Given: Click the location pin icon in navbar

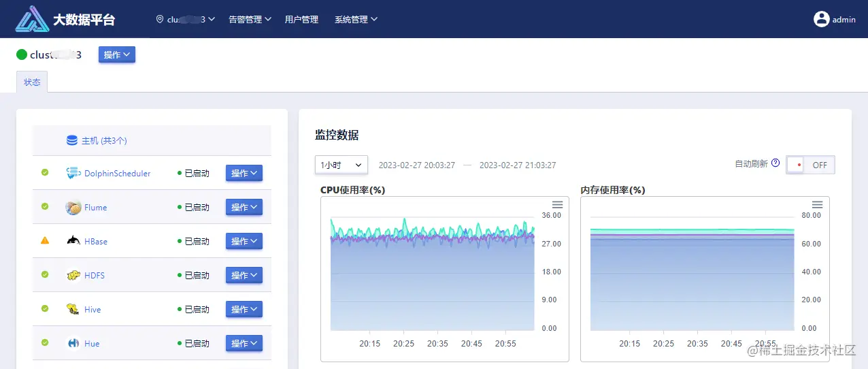Looking at the screenshot, I should [160, 19].
